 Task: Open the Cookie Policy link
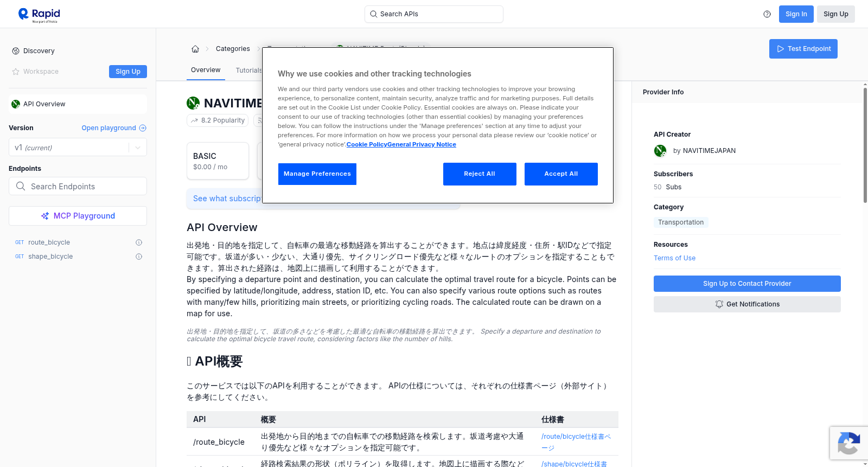click(367, 144)
